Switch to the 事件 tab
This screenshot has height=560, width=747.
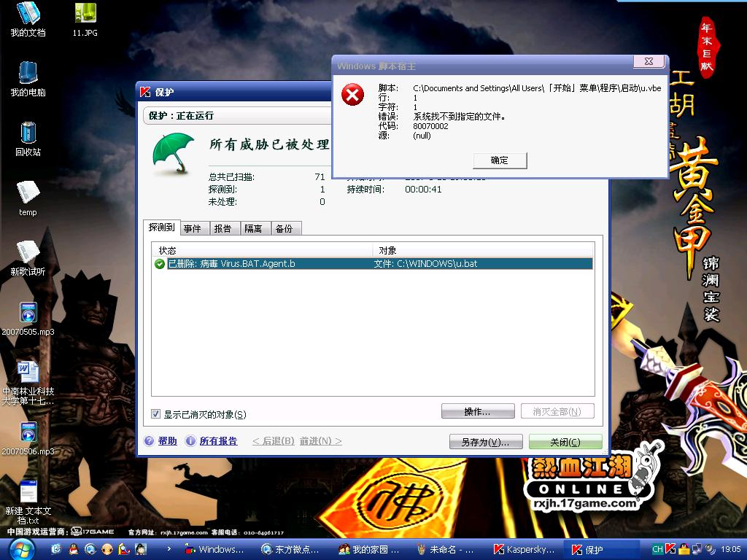193,228
